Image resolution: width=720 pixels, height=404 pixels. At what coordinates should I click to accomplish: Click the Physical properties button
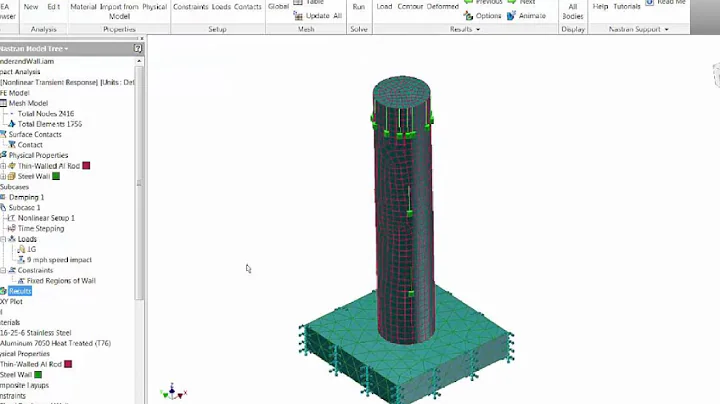[x=155, y=7]
